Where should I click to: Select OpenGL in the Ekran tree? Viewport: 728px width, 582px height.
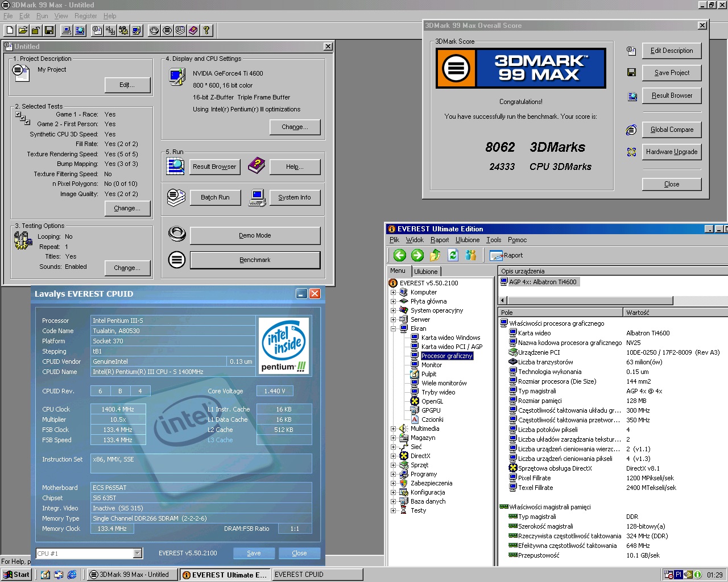pyautogui.click(x=432, y=402)
